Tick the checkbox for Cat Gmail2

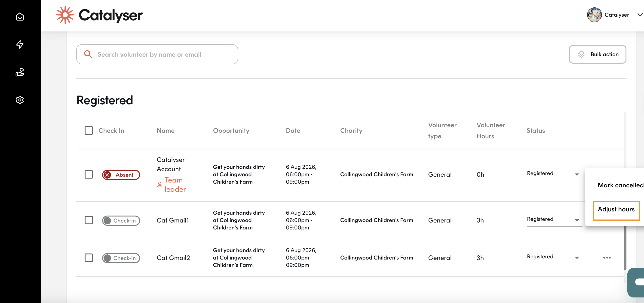point(89,258)
